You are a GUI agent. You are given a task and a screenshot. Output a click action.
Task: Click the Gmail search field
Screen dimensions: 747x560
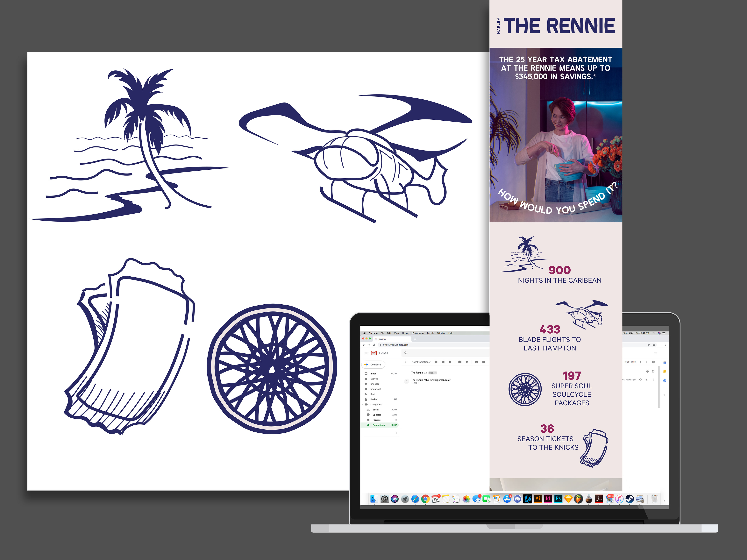pyautogui.click(x=446, y=353)
